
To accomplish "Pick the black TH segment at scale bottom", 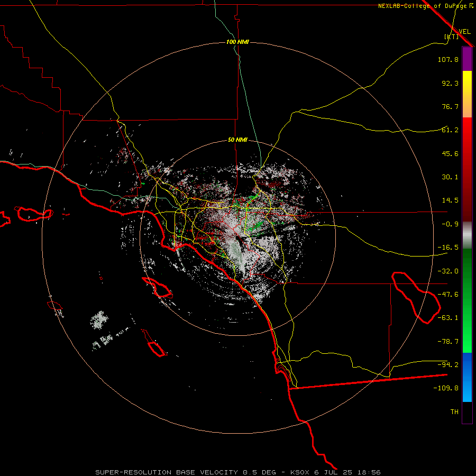I will [x=467, y=413].
